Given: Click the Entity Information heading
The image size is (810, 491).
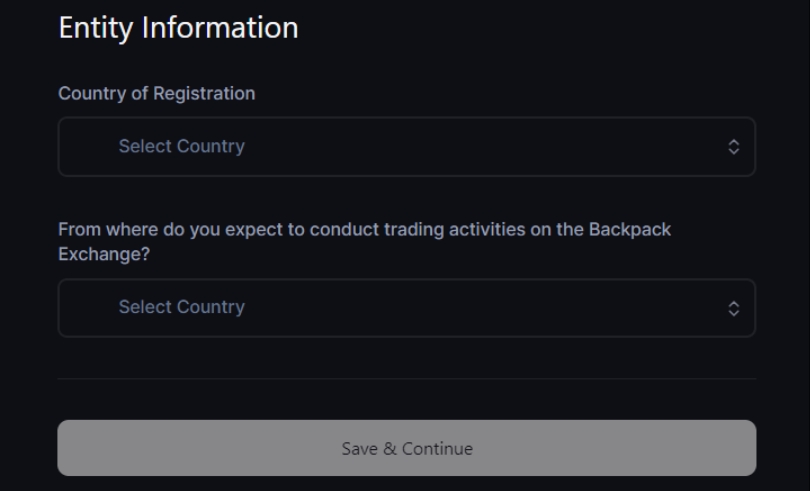Looking at the screenshot, I should [178, 27].
